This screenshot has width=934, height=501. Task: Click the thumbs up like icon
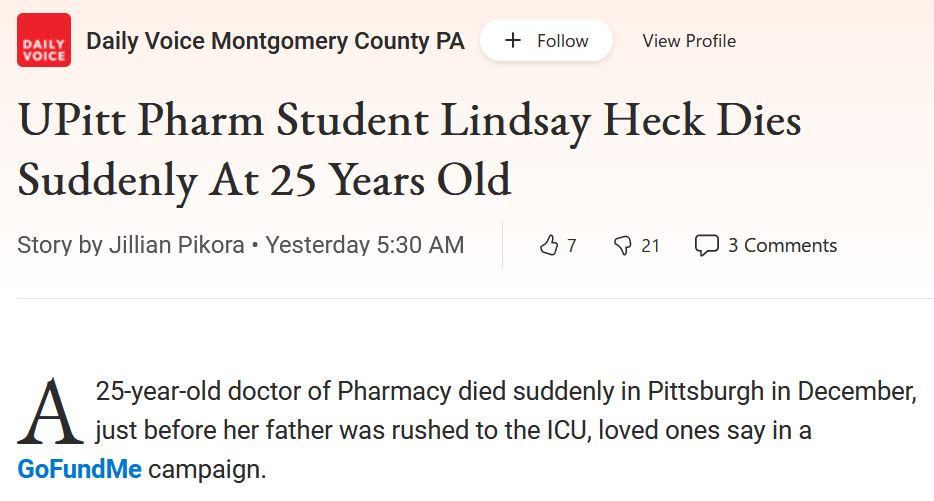click(x=549, y=245)
